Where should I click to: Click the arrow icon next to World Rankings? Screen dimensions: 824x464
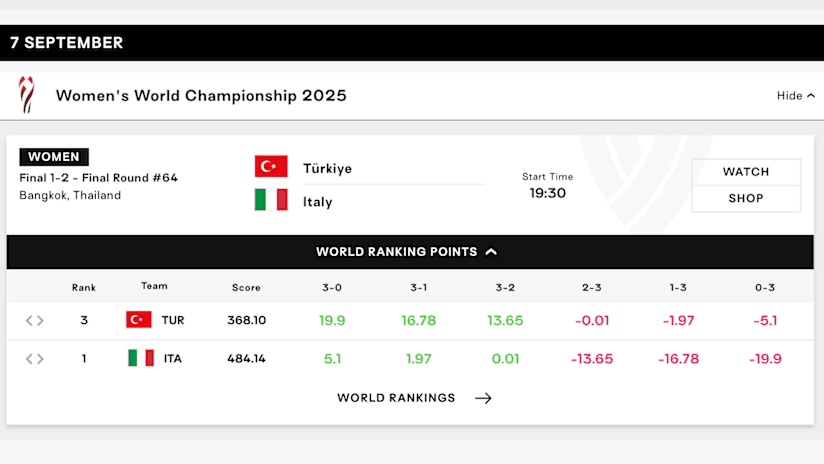coord(483,398)
